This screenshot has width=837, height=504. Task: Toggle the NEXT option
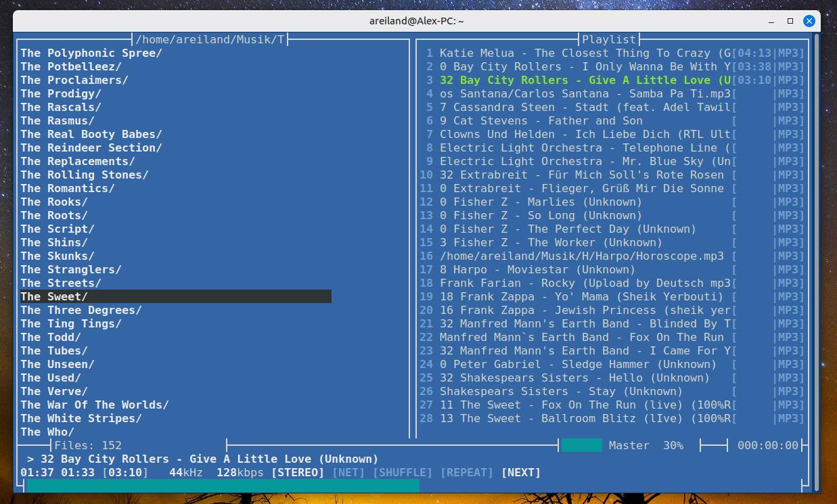(521, 472)
